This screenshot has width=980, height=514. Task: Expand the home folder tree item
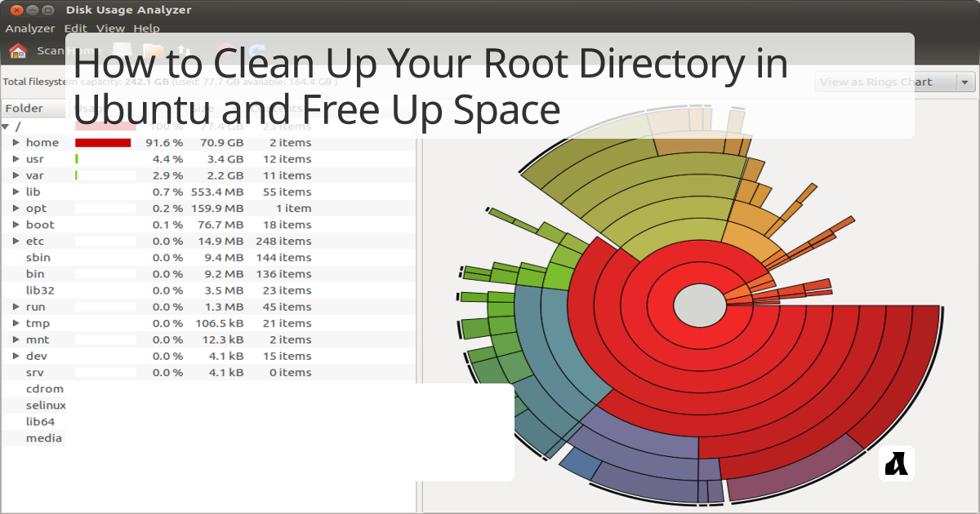click(x=16, y=142)
